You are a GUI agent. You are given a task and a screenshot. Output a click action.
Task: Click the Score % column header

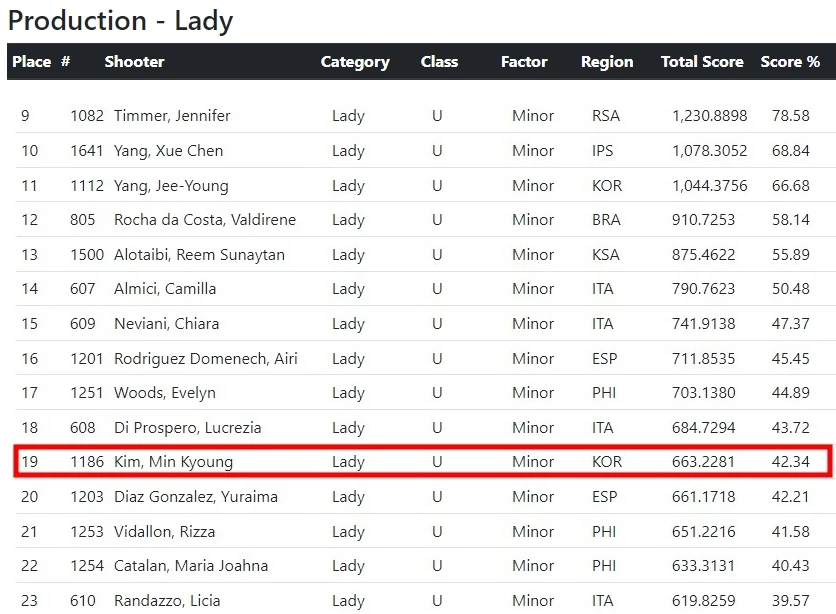click(789, 62)
